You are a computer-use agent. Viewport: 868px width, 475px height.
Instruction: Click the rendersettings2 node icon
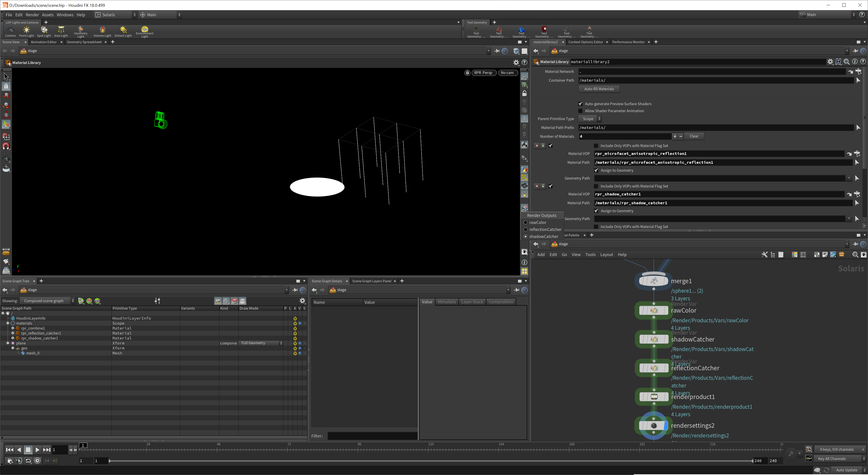pos(653,425)
